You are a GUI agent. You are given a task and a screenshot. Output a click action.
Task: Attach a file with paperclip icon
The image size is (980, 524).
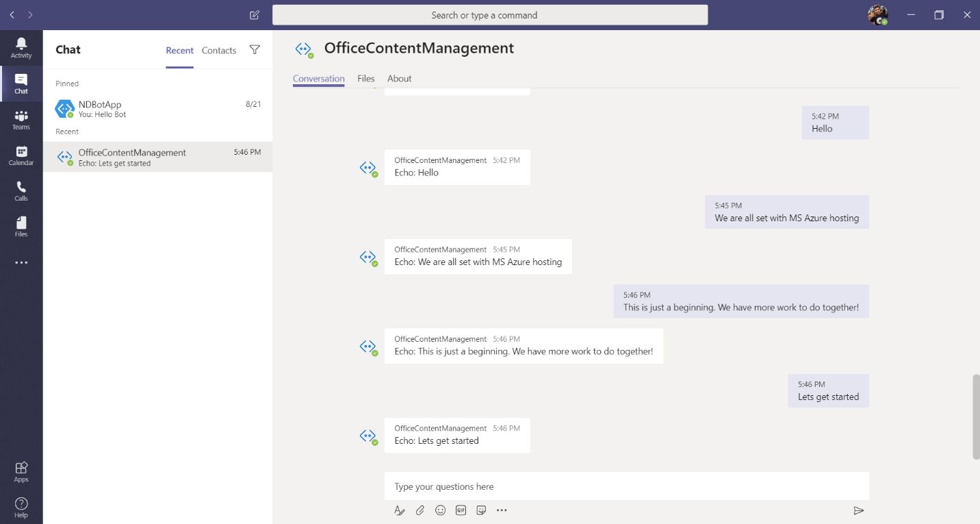tap(420, 510)
